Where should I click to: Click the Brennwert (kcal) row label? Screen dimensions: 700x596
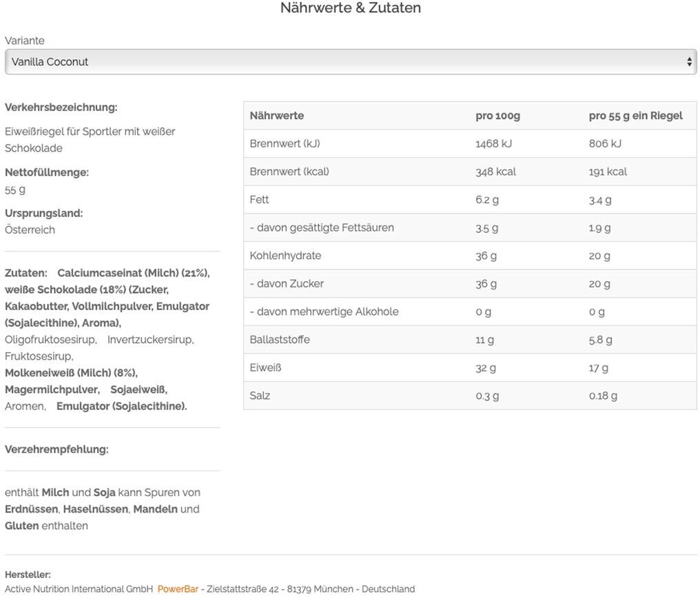(x=289, y=172)
